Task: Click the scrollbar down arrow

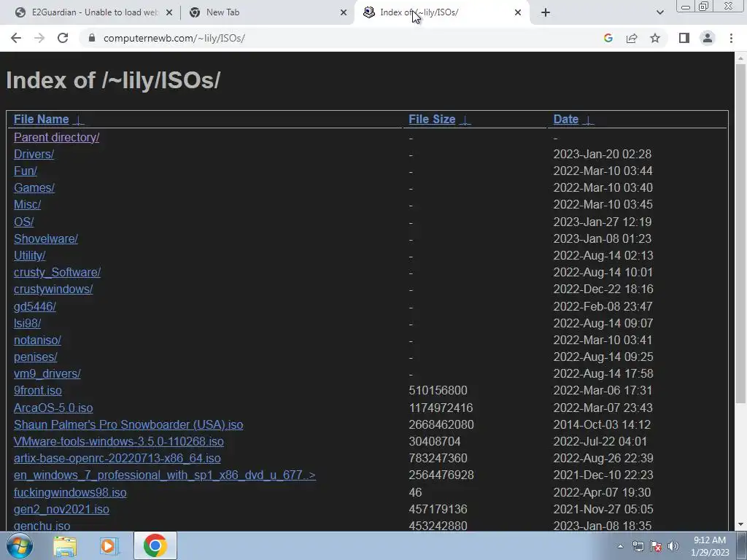Action: [740, 525]
